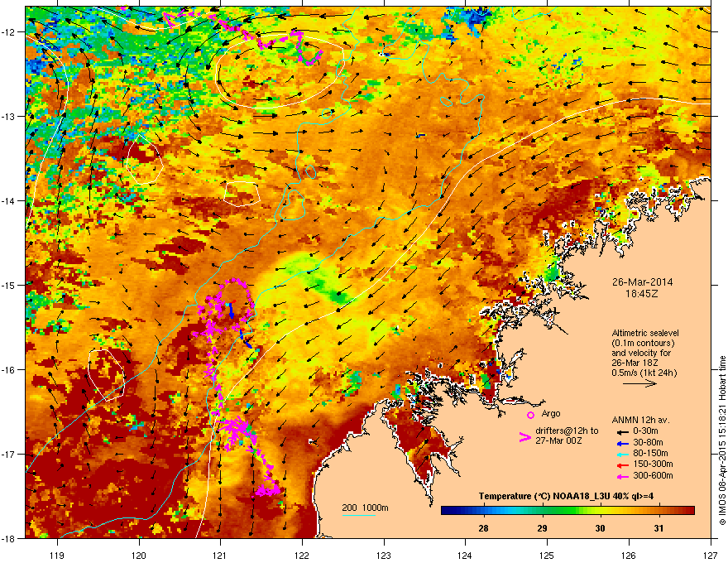The image size is (728, 563).
Task: Click the '26-Mar 18Z' legend line
Action: pos(635,363)
